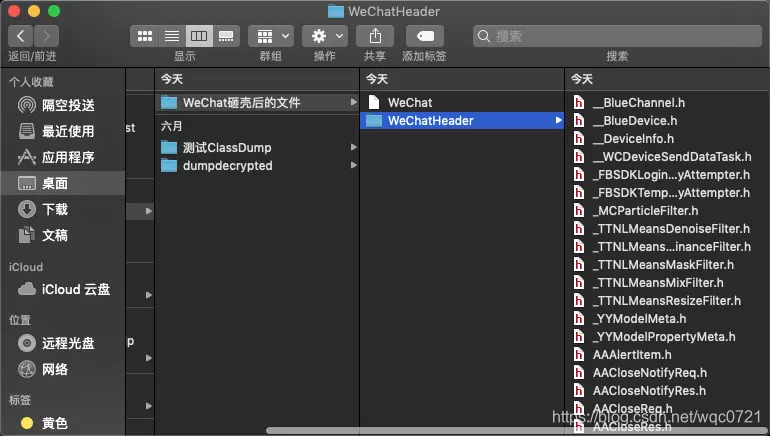
Task: Open 隔空投送 AirDrop in sidebar
Action: (63, 105)
